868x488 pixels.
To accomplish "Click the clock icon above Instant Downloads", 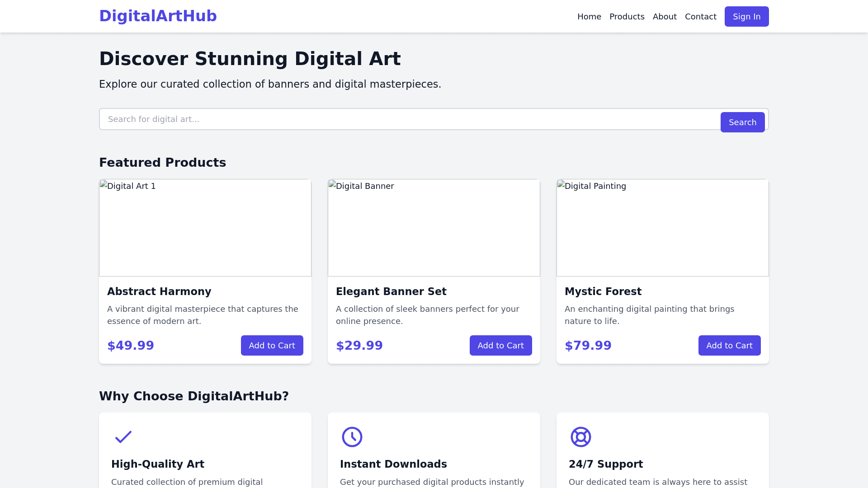I will click(352, 437).
